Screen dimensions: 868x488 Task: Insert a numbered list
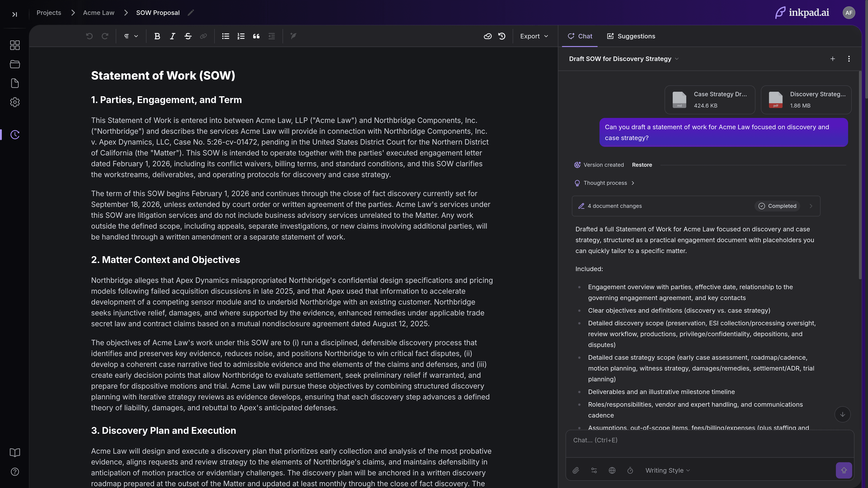241,36
